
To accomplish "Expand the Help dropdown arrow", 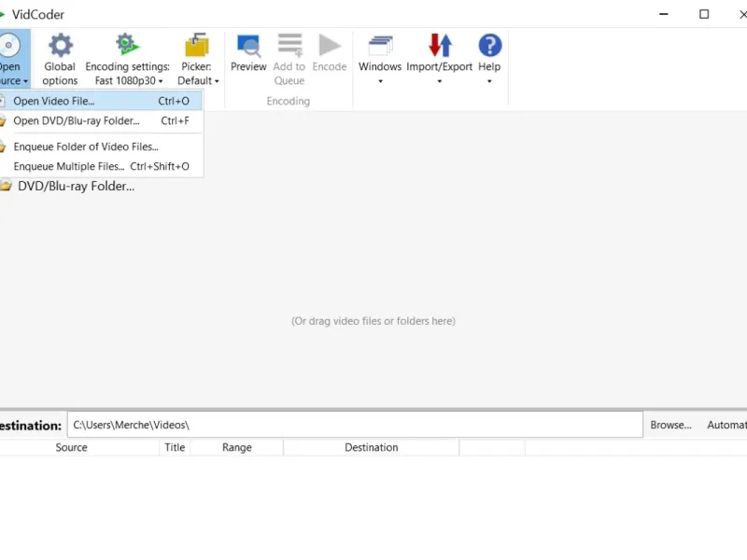I will (489, 81).
